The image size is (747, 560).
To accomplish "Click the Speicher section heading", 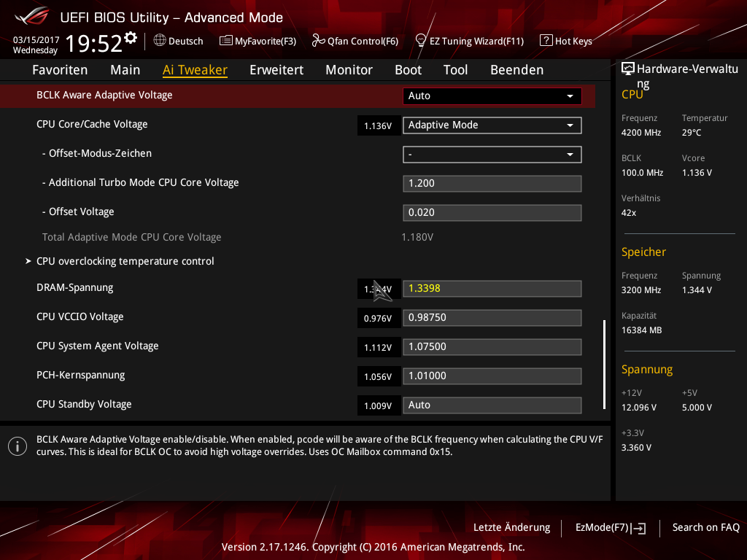I will (x=643, y=252).
